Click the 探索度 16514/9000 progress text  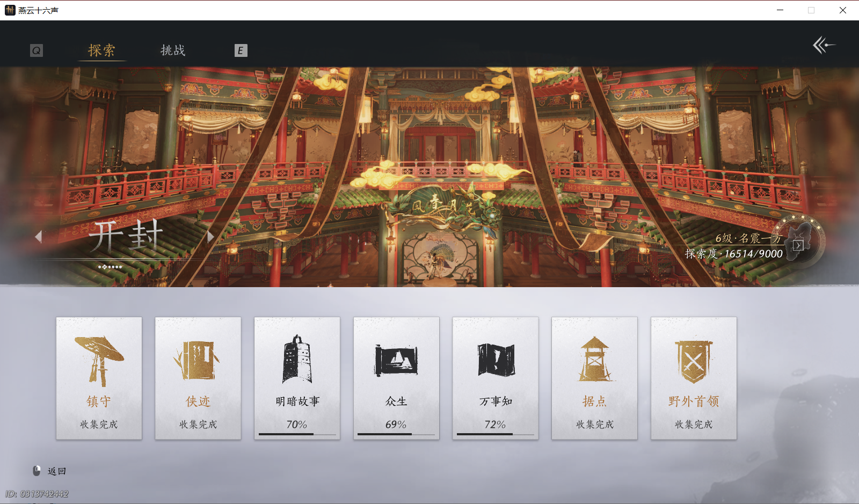733,254
